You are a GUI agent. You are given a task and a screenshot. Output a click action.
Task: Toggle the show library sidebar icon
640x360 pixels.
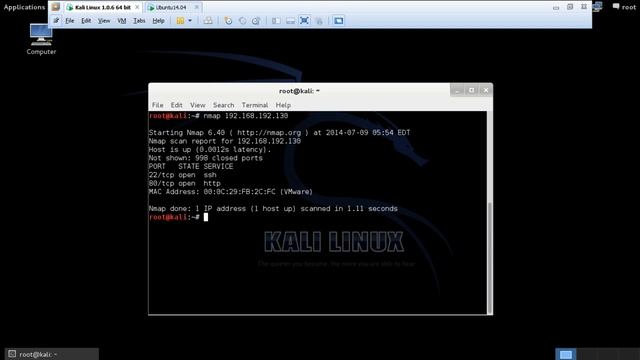[x=276, y=20]
